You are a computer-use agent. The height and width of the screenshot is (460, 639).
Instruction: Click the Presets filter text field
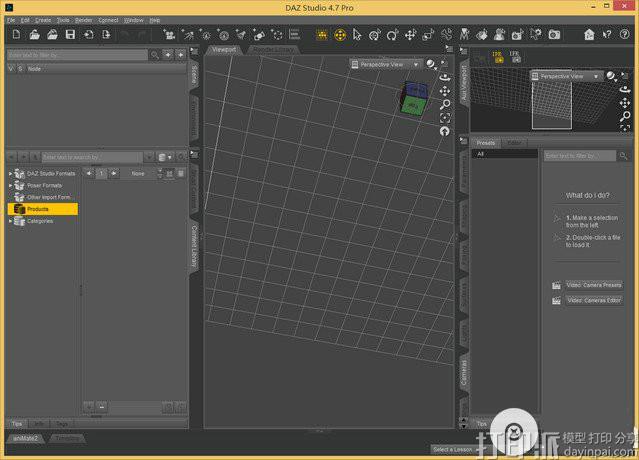580,156
